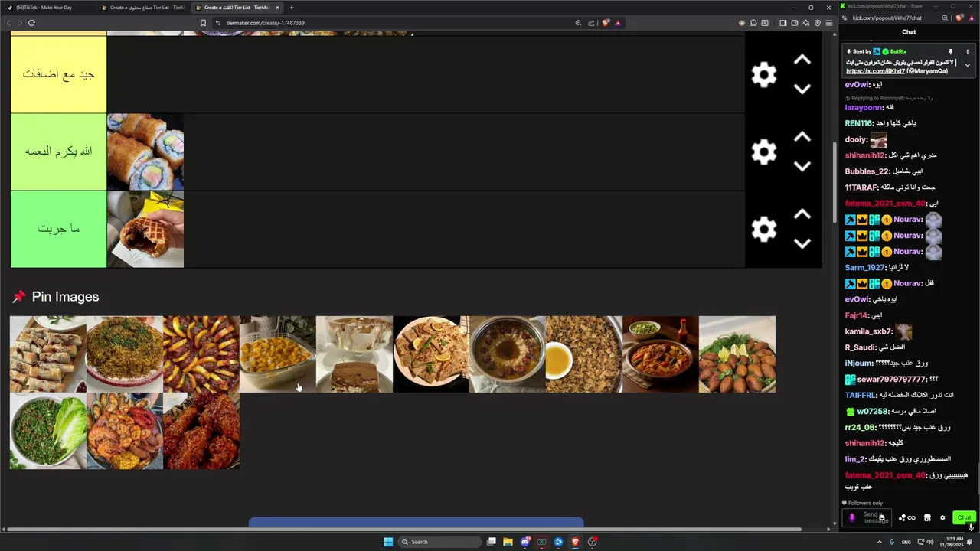Move the جيد مع اضافات tier up
The height and width of the screenshot is (551, 980).
pyautogui.click(x=802, y=60)
